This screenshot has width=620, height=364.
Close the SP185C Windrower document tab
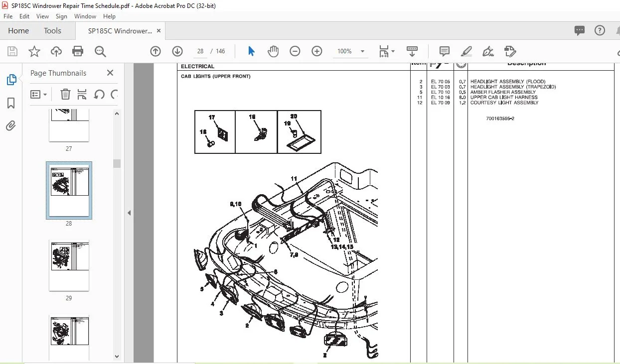pyautogui.click(x=159, y=30)
